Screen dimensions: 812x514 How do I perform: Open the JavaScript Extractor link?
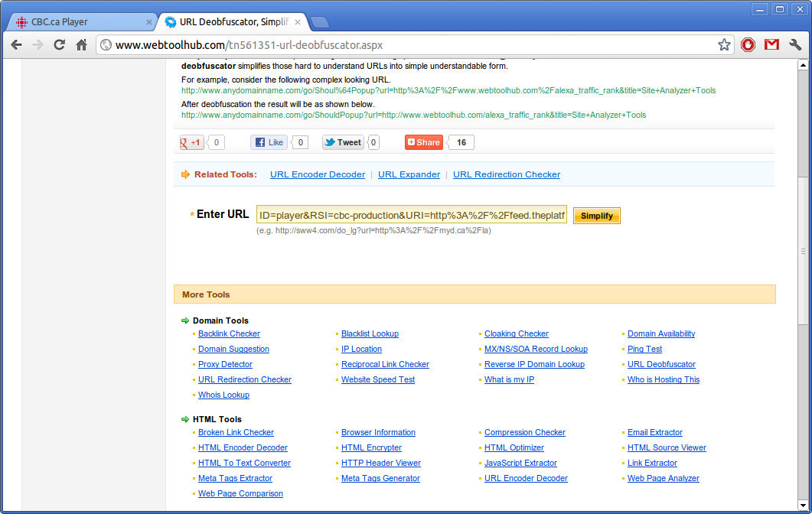click(520, 463)
